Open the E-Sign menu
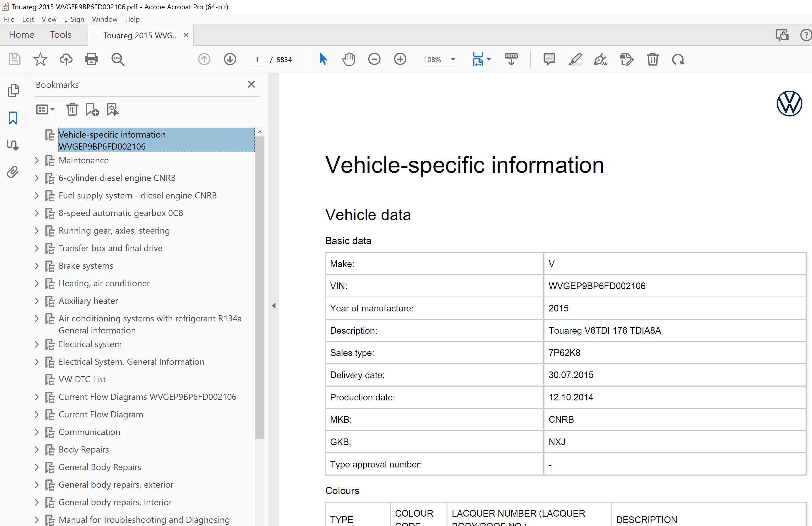 [x=74, y=19]
